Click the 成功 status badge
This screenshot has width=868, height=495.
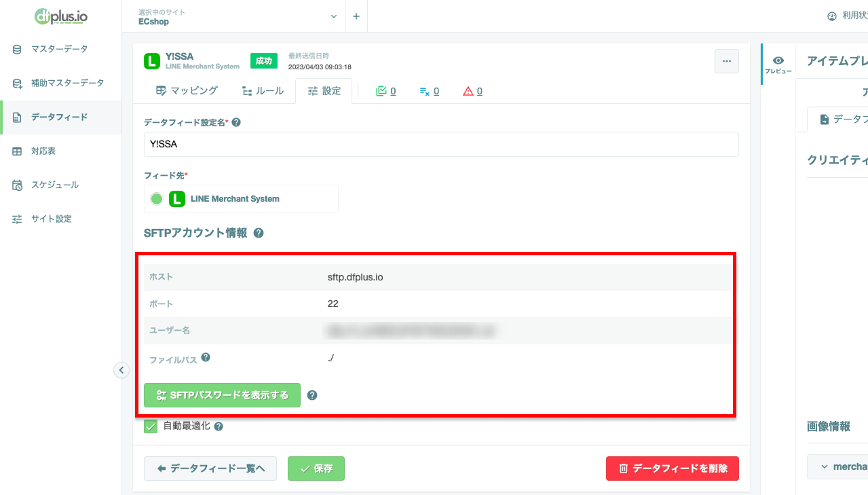(x=263, y=61)
